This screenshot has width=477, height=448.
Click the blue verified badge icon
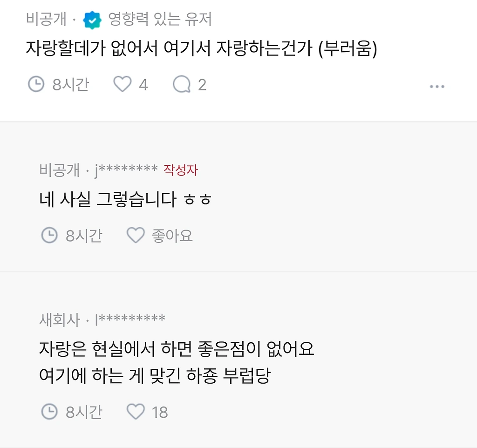pyautogui.click(x=92, y=20)
